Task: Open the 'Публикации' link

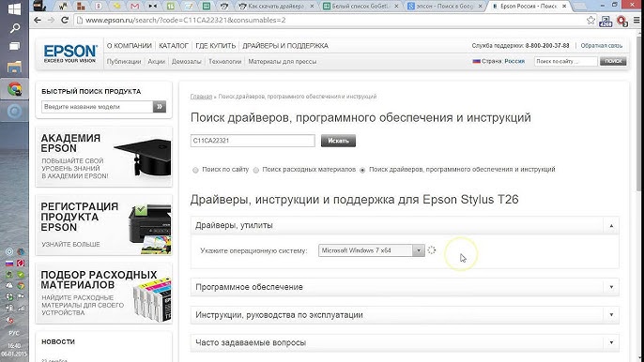Action: (124, 62)
